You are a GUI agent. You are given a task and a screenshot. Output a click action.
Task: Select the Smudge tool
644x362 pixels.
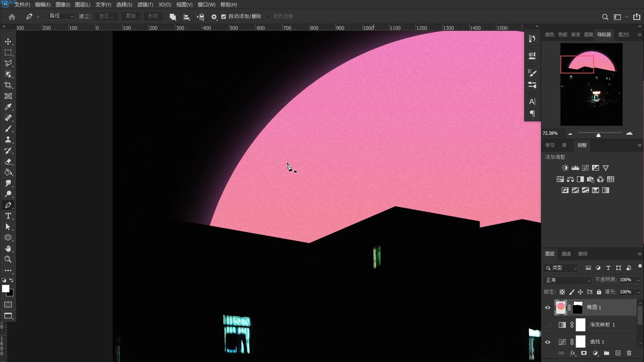pos(8,183)
